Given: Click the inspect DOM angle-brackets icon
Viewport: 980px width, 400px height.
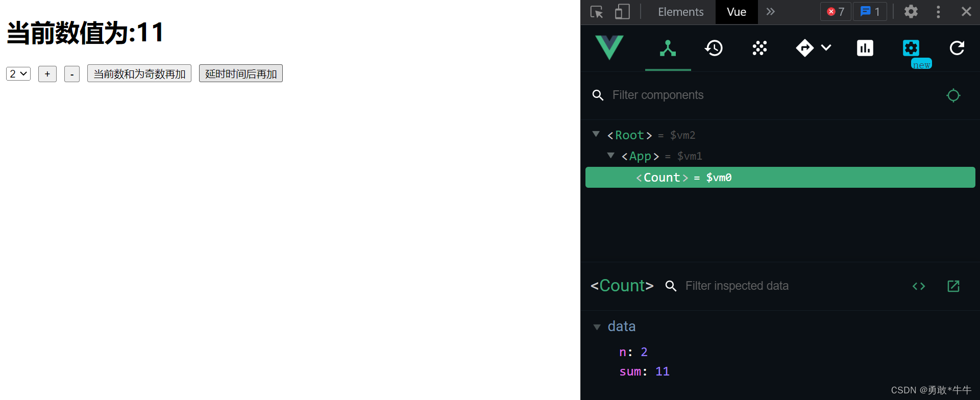Looking at the screenshot, I should 919,286.
